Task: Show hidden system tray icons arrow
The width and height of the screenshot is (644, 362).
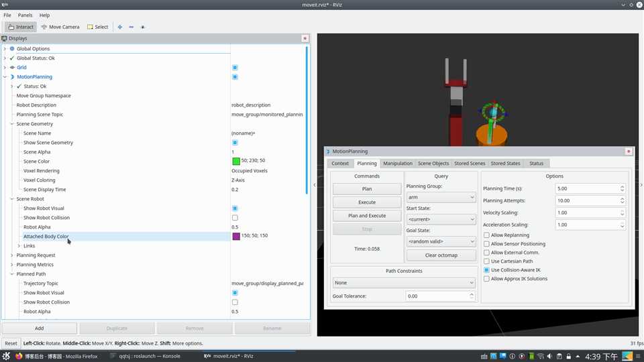Action: coord(578,356)
